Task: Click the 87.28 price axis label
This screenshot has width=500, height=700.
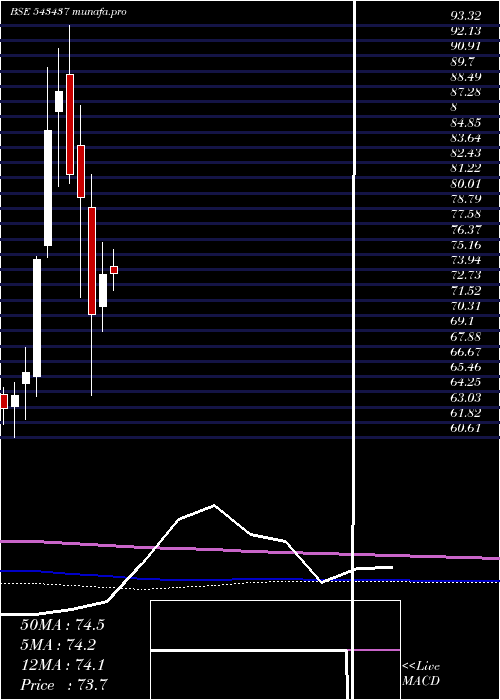Action: point(466,92)
